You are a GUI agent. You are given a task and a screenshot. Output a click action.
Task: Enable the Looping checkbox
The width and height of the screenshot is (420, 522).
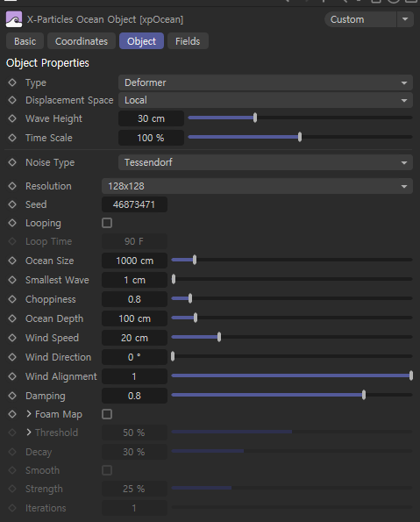pyautogui.click(x=107, y=223)
